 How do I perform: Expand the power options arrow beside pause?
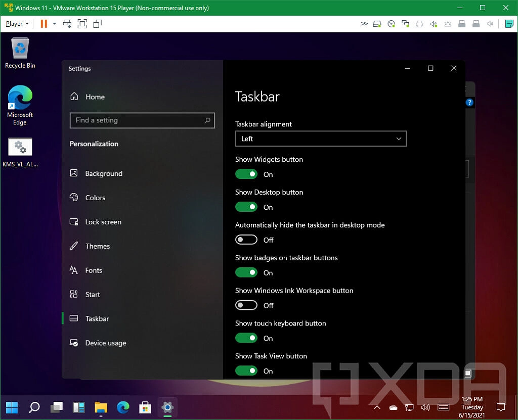click(x=55, y=24)
